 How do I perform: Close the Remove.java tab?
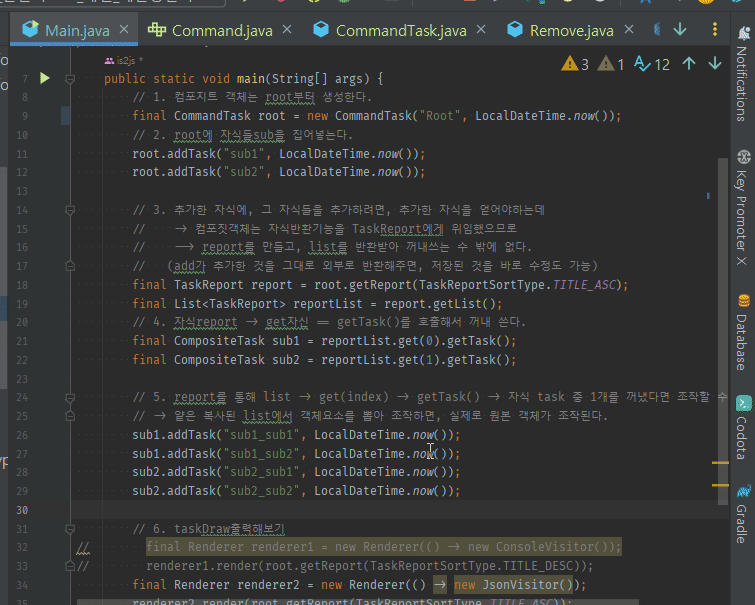(x=629, y=30)
